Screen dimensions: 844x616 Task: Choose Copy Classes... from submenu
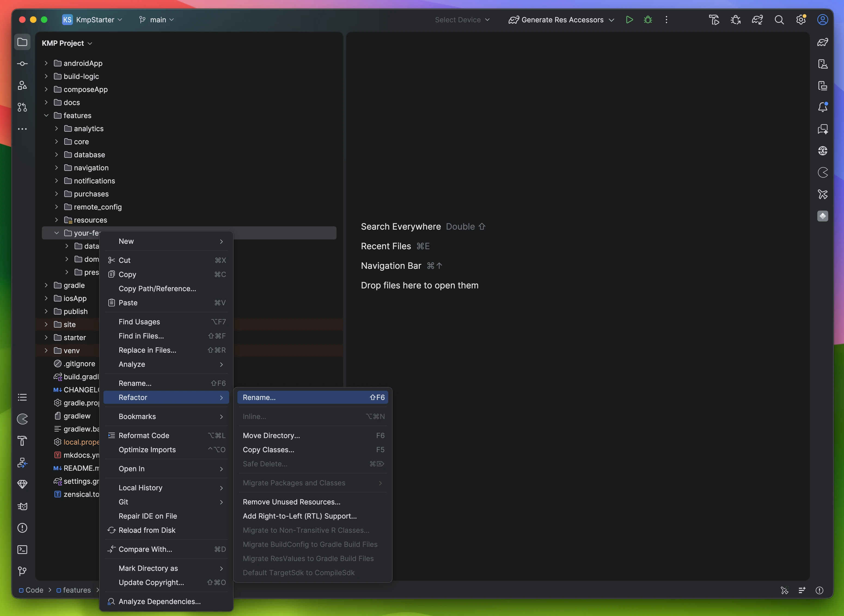[313, 450]
